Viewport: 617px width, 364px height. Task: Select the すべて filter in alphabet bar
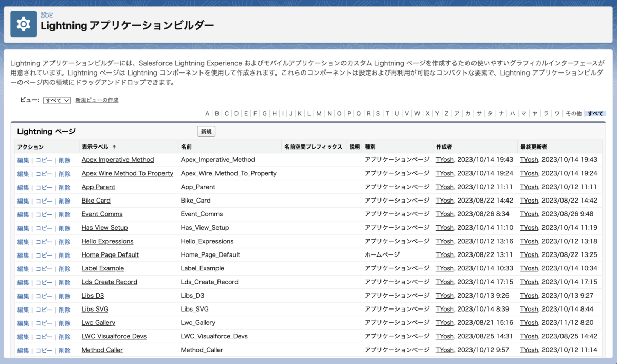tap(595, 113)
